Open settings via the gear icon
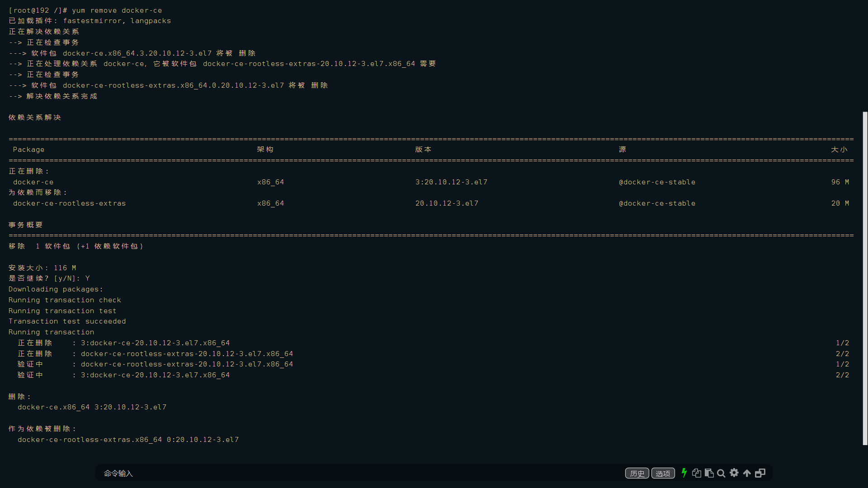 [734, 473]
